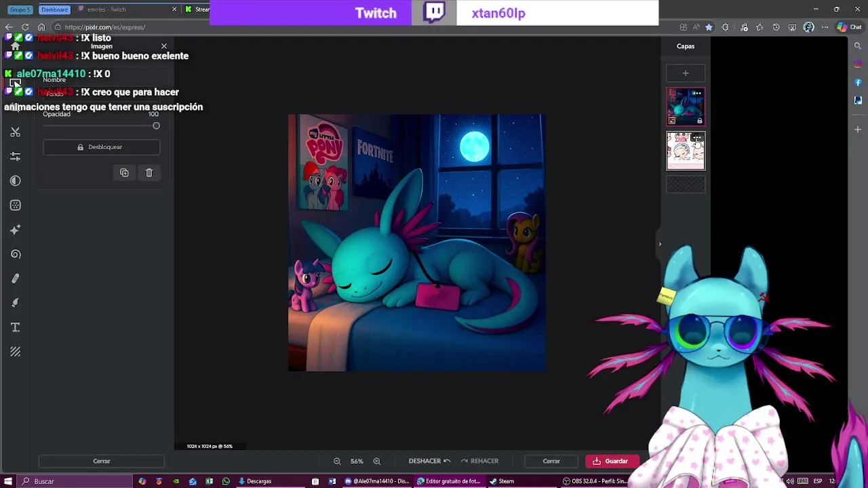Open WhatsApp from the taskbar
The width and height of the screenshot is (868, 488).
pyautogui.click(x=226, y=481)
